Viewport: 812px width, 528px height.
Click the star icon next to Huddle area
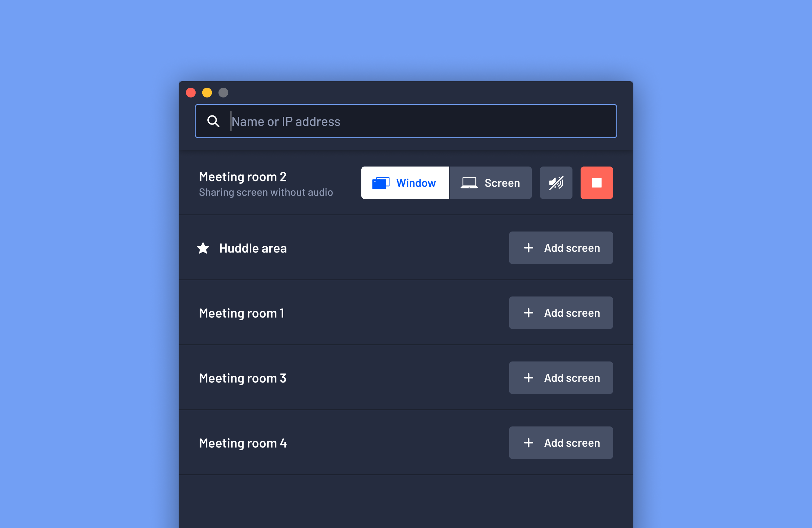(203, 248)
